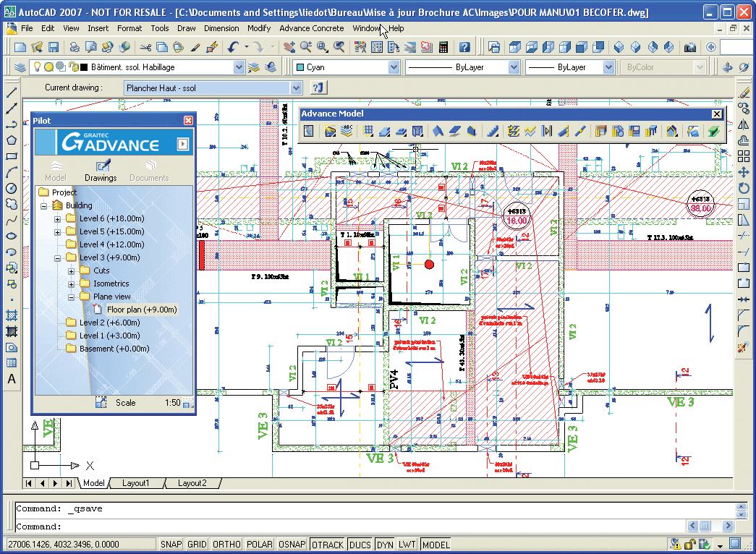Image resolution: width=756 pixels, height=554 pixels.
Task: Select the Move tool in Modify toolbar
Action: [x=744, y=172]
